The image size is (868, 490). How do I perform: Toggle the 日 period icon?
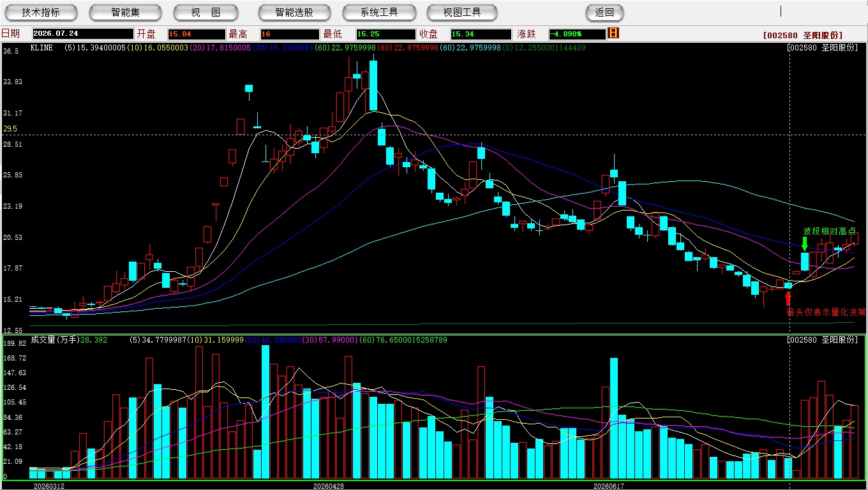pos(613,33)
